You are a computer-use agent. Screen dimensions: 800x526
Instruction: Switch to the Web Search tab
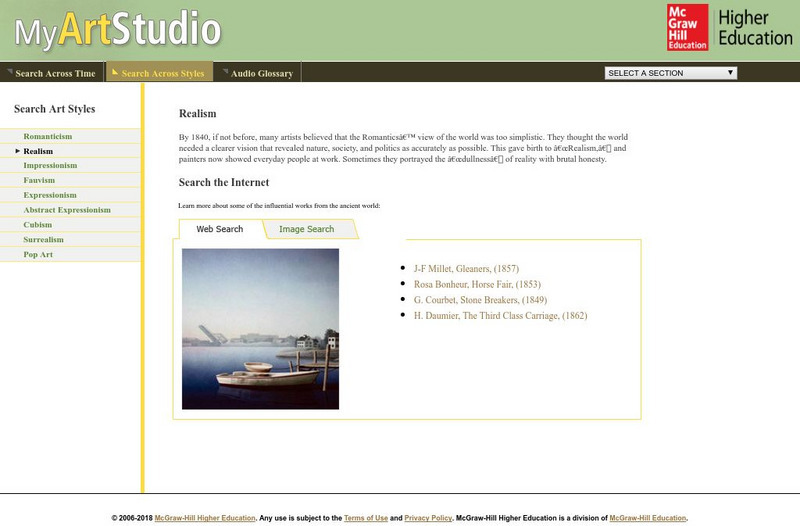[x=220, y=229]
